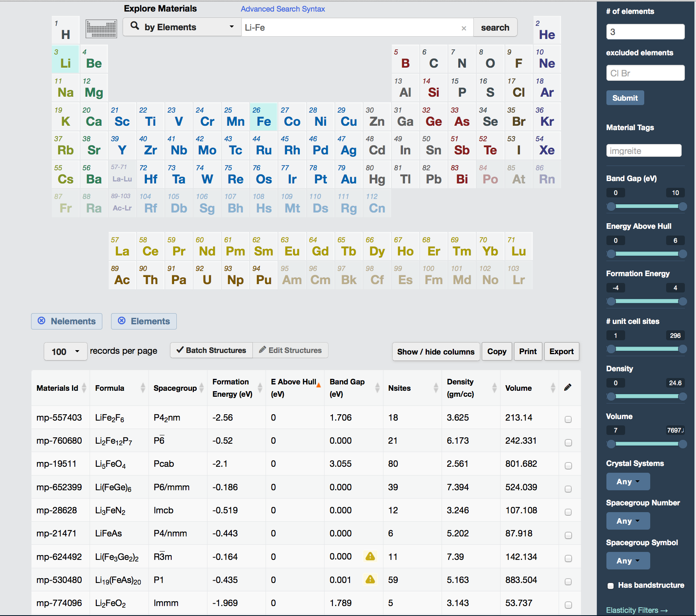Viewport: 696px width, 616px height.
Task: Click the pencil edit column icon
Action: click(x=568, y=387)
